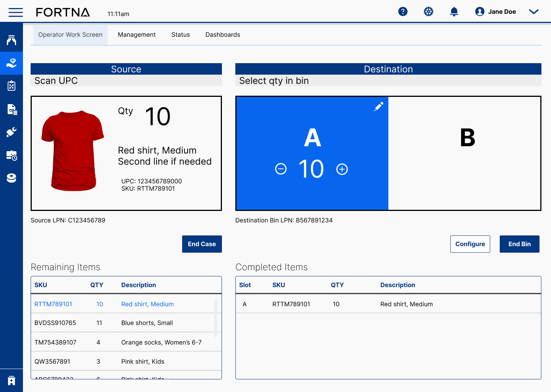This screenshot has width=551, height=392.
Task: Increase bin A quantity with plus button
Action: point(342,169)
